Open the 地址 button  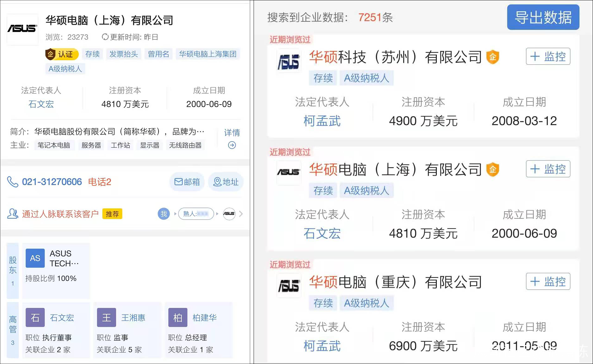click(x=226, y=182)
